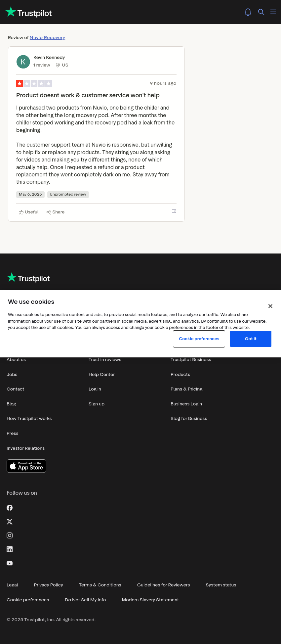281x644 pixels.
Task: Share the review
Action: click(56, 212)
